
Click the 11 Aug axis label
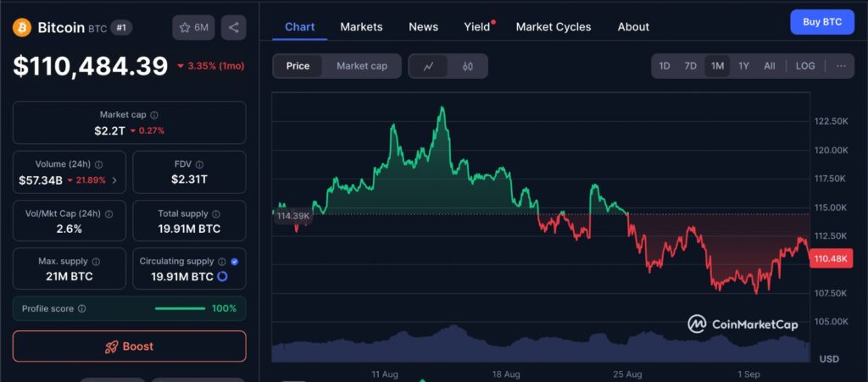pos(385,374)
